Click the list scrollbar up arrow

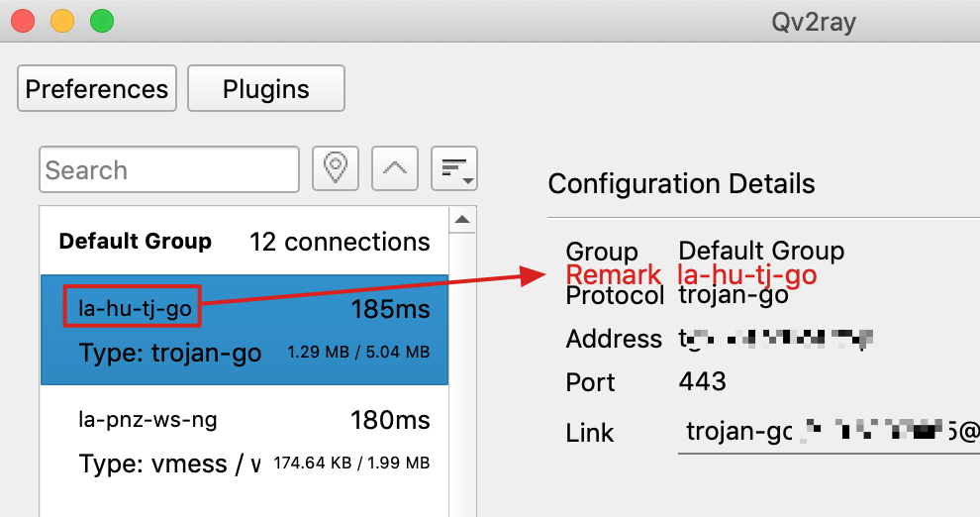coord(462,220)
